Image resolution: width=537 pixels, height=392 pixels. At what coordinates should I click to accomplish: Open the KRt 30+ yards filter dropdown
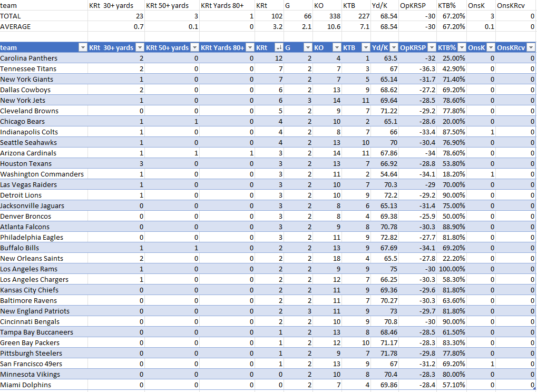[x=140, y=47]
